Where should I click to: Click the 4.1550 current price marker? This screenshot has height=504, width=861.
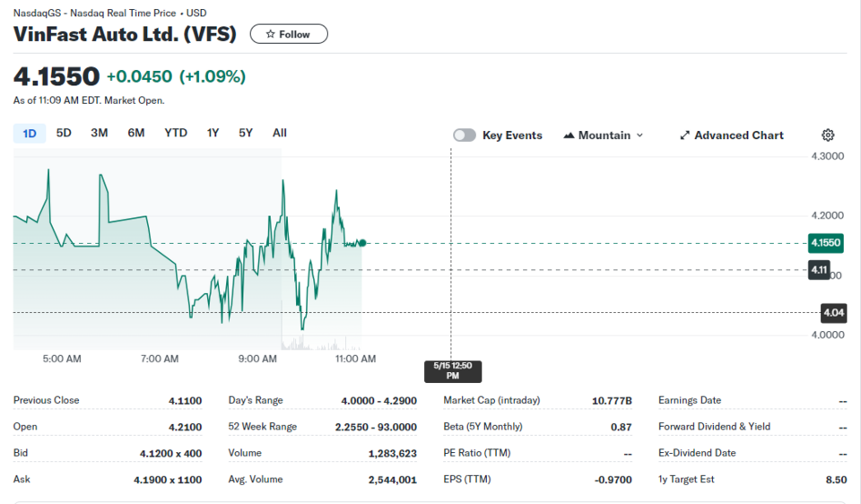click(826, 243)
